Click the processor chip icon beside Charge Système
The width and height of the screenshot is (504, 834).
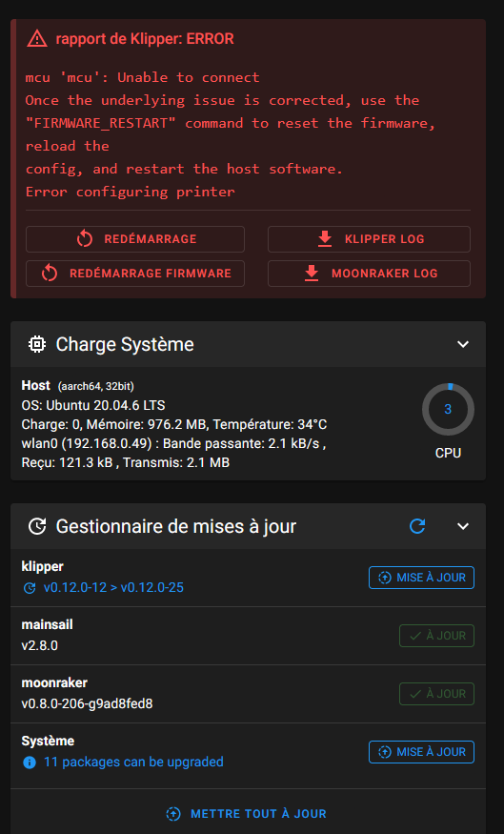[37, 344]
